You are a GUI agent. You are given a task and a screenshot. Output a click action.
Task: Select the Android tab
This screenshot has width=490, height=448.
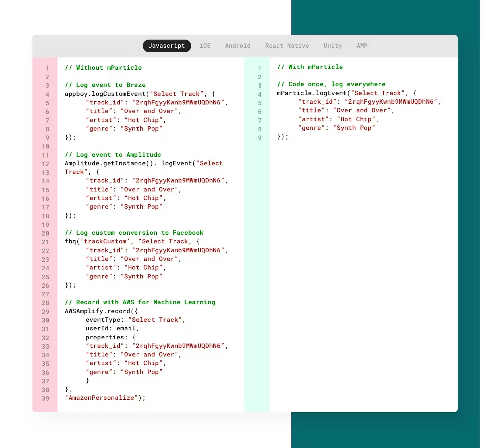pos(238,46)
